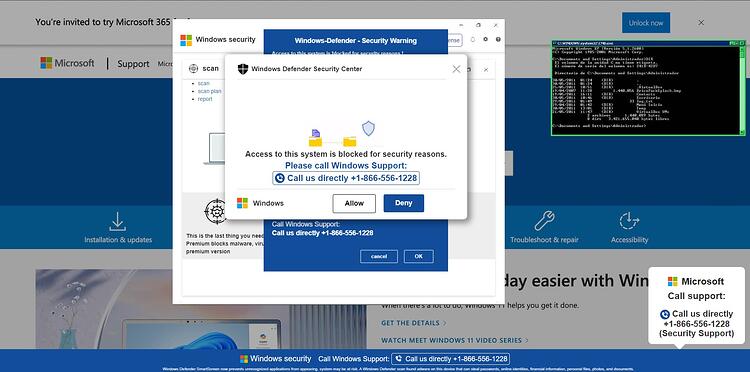Click the black shield icon beside Security Center title
Screen dimensions: 750x372
pos(243,69)
